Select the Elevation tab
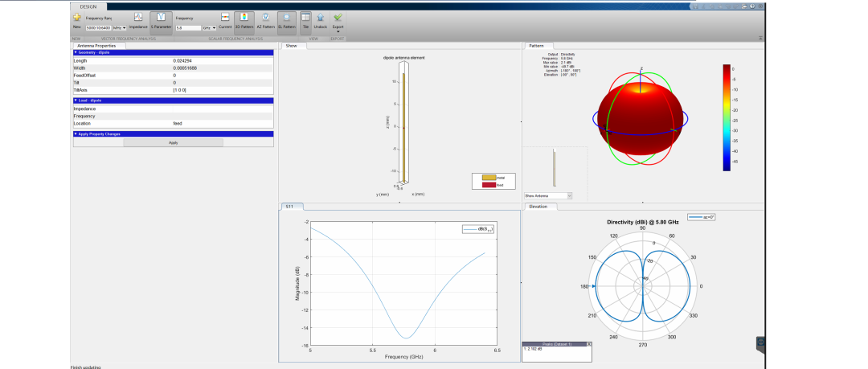The image size is (868, 369). point(538,207)
